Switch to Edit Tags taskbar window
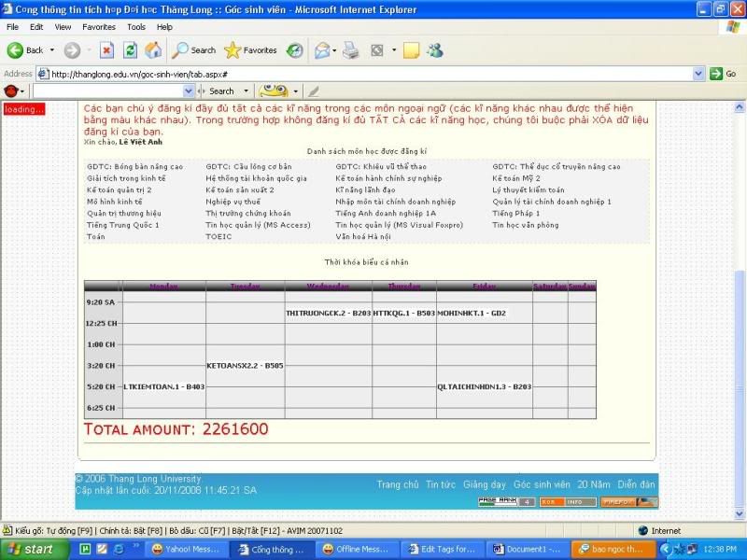747x560 pixels. 444,549
